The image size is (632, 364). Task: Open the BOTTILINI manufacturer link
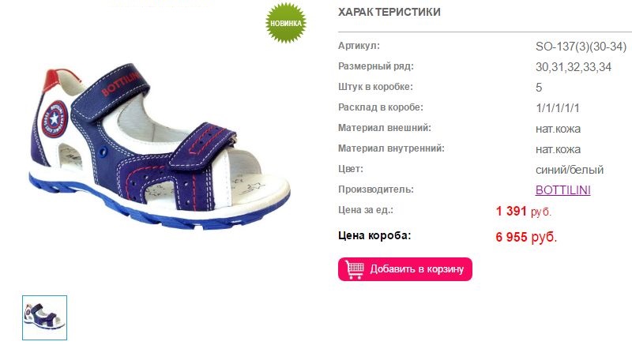[x=562, y=190]
